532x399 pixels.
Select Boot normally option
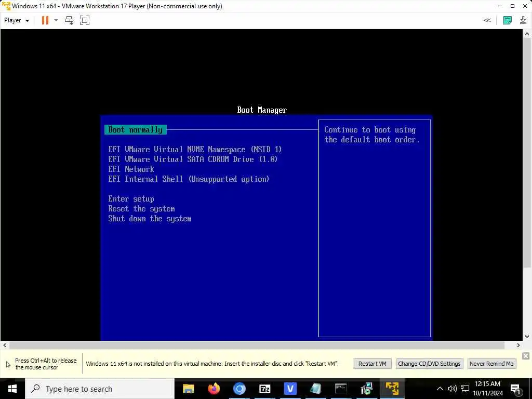(136, 129)
